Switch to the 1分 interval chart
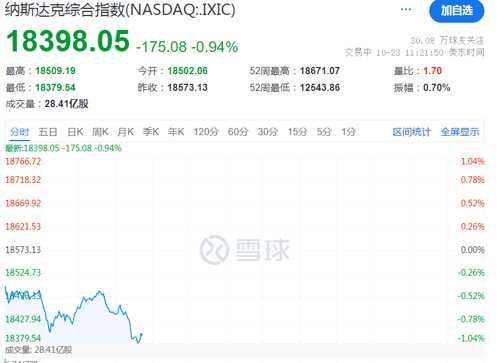This screenshot has height=363, width=500. (x=349, y=132)
